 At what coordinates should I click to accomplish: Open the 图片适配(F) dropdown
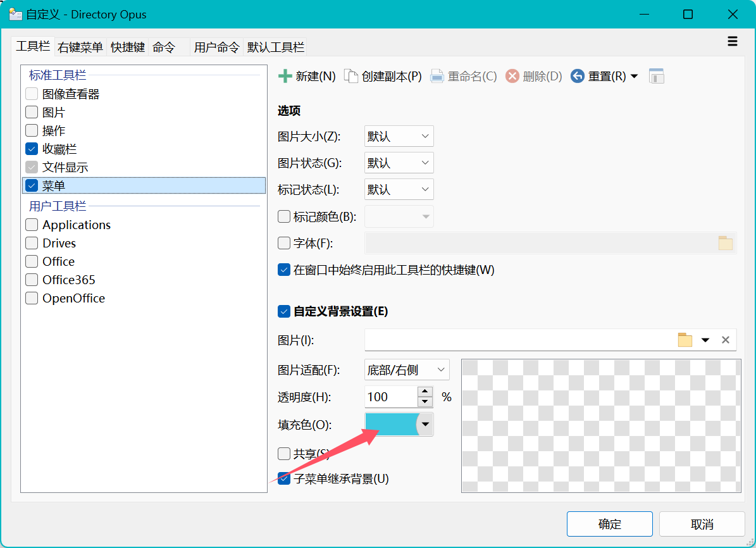coord(407,370)
